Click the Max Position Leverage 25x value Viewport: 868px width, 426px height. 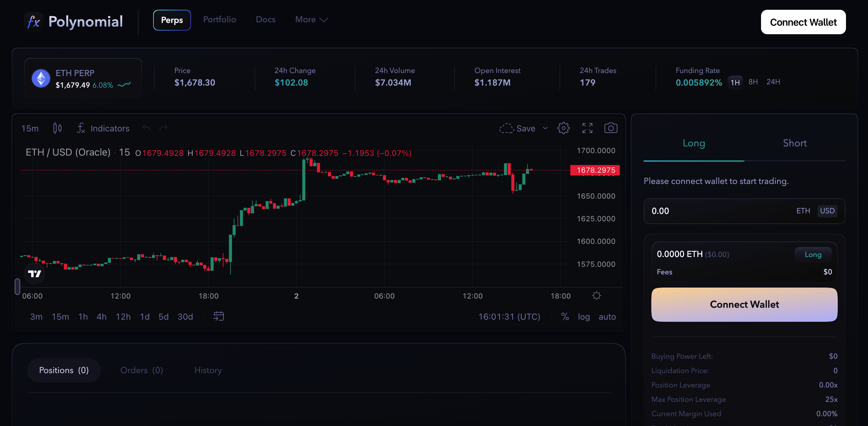tap(831, 399)
